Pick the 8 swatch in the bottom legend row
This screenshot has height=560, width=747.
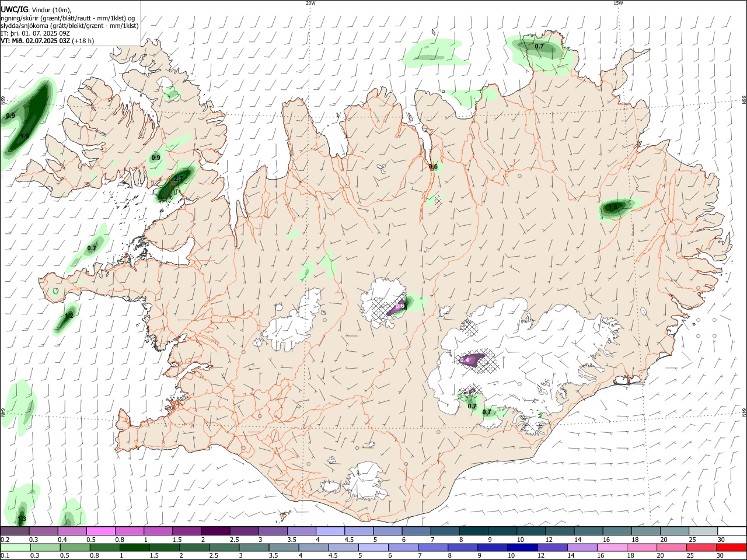462,548
